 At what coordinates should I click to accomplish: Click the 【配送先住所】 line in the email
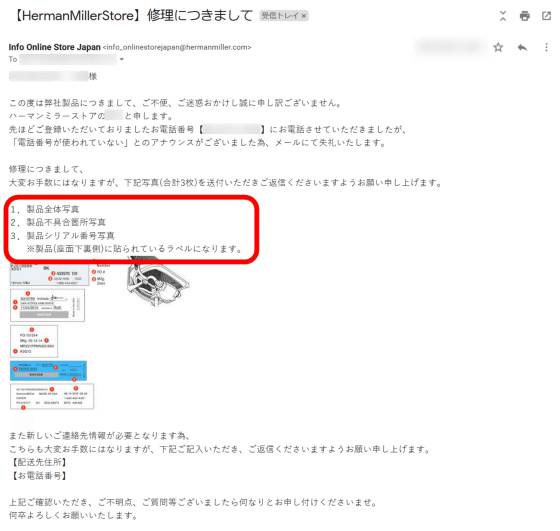click(39, 462)
